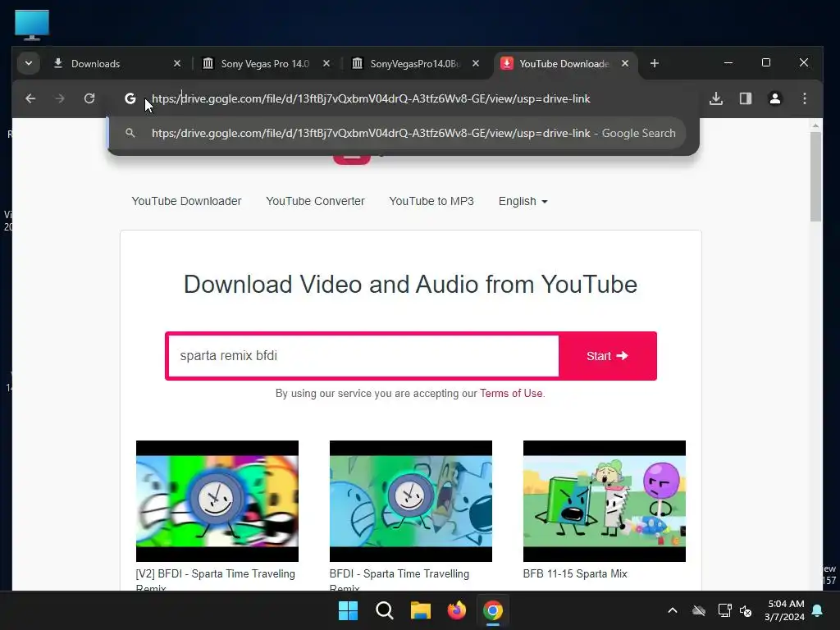Click the muted volume tray icon
This screenshot has height=630, width=840.
pos(745,610)
